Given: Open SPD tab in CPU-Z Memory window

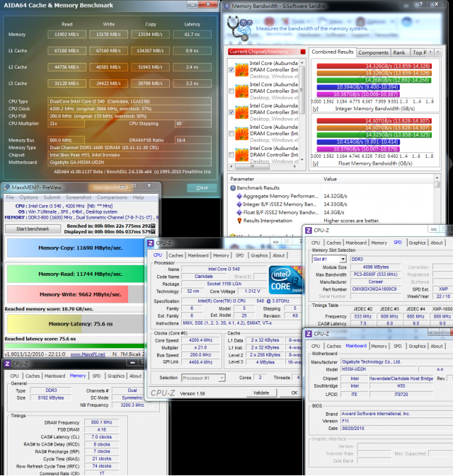Looking at the screenshot, I should pyautogui.click(x=96, y=376).
